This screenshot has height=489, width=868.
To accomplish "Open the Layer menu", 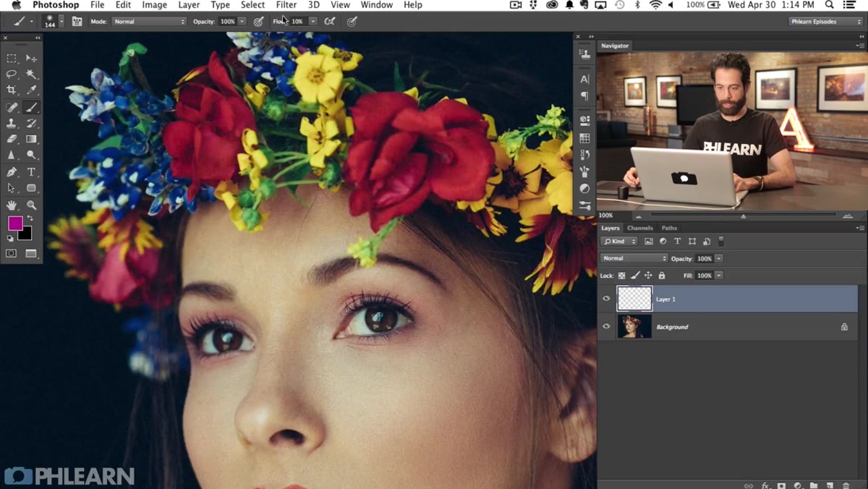I will tap(189, 5).
